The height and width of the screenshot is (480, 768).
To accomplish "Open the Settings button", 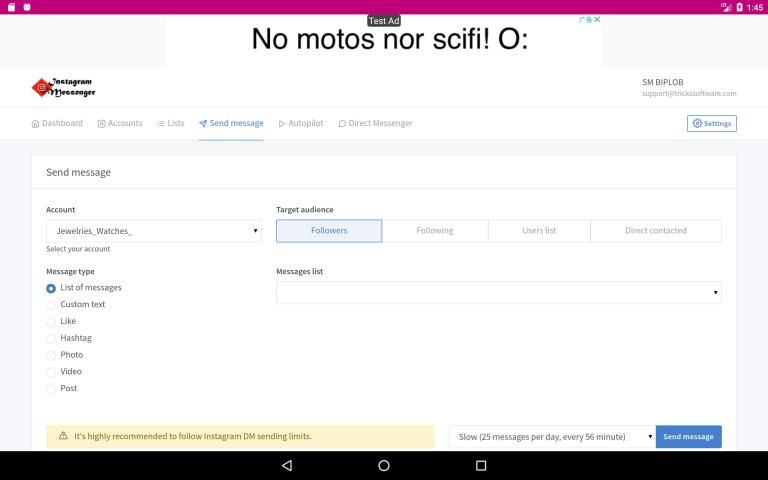I will (x=712, y=124).
